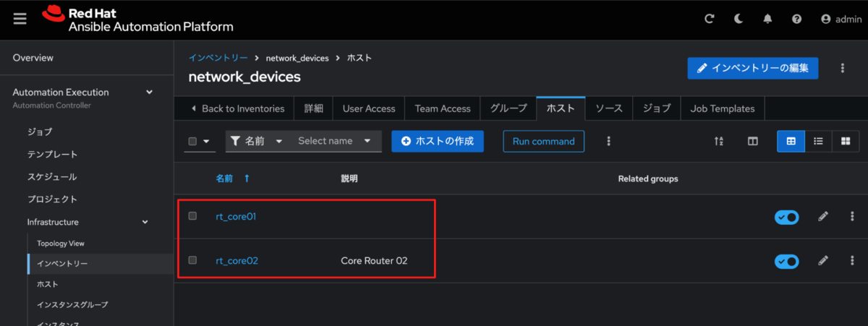Open the admin user menu
The width and height of the screenshot is (868, 326).
click(841, 20)
